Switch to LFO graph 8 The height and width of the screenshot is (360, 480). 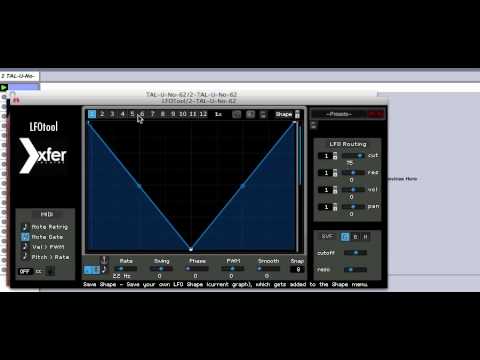[163, 114]
